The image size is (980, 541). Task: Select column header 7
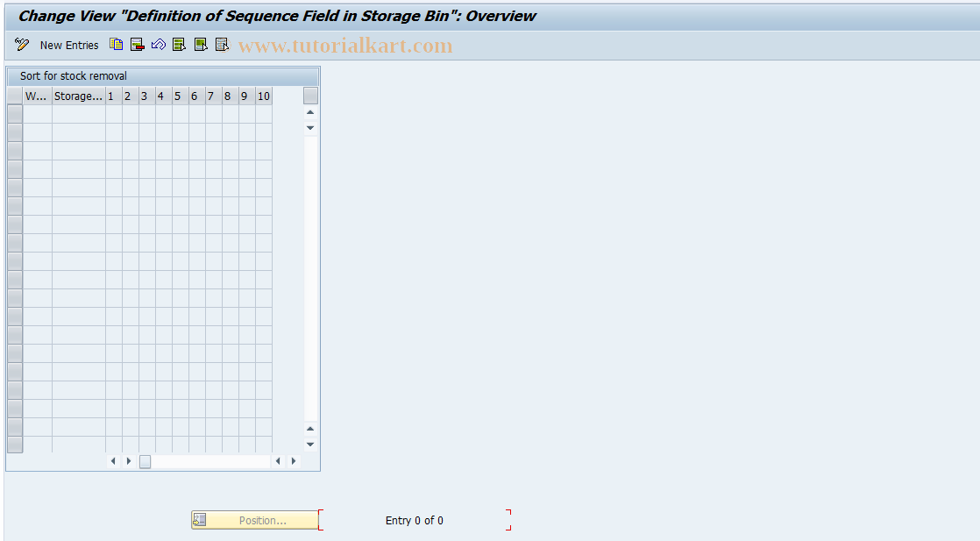coord(214,96)
